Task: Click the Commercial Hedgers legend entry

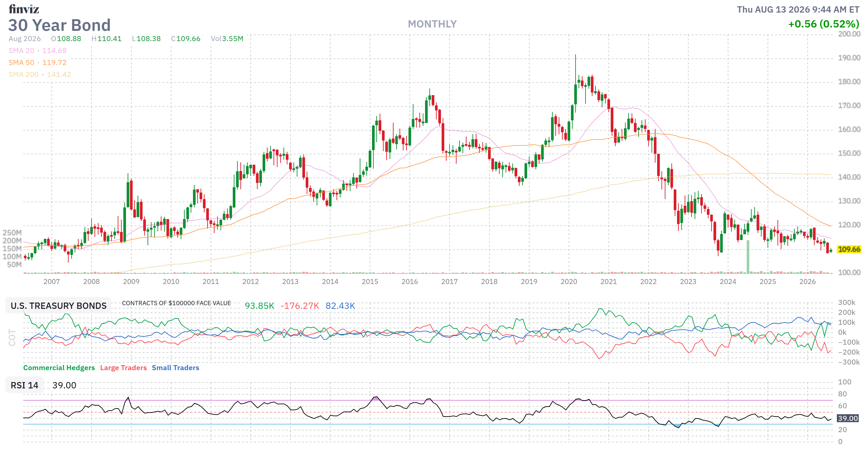Action: (59, 368)
